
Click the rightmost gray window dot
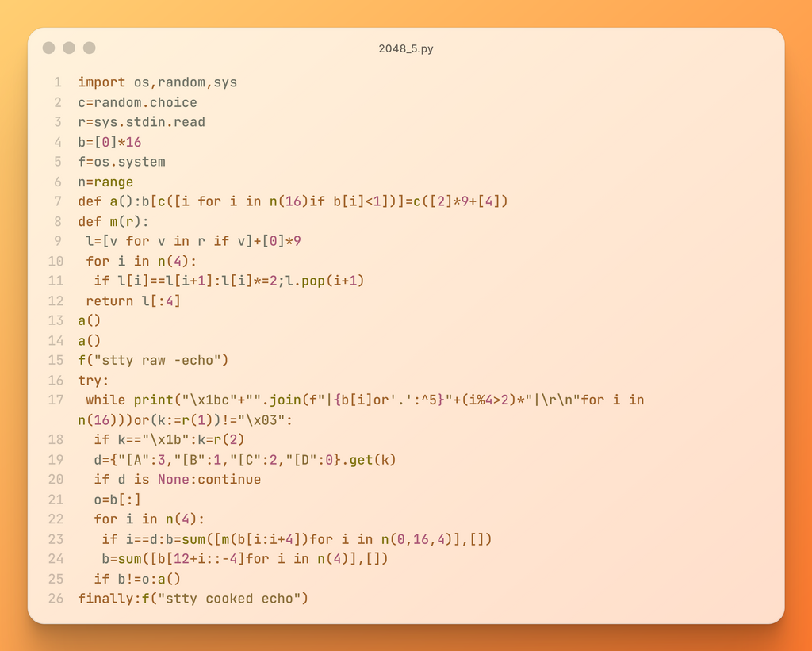coord(90,48)
